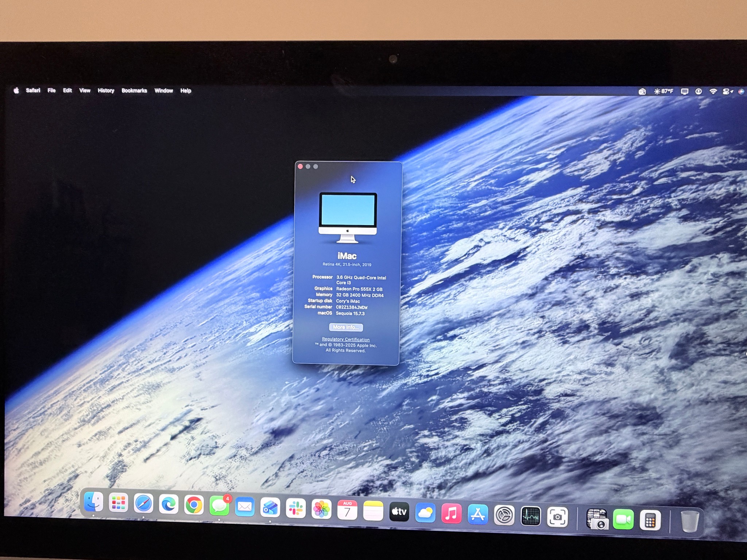The width and height of the screenshot is (747, 560).
Task: Open Finder from the Dock
Action: [93, 502]
